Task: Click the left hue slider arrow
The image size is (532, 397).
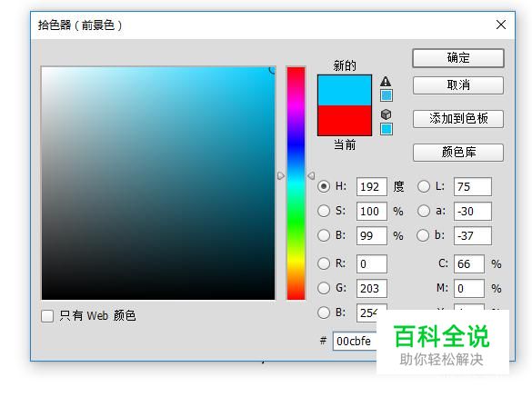Action: pos(281,175)
